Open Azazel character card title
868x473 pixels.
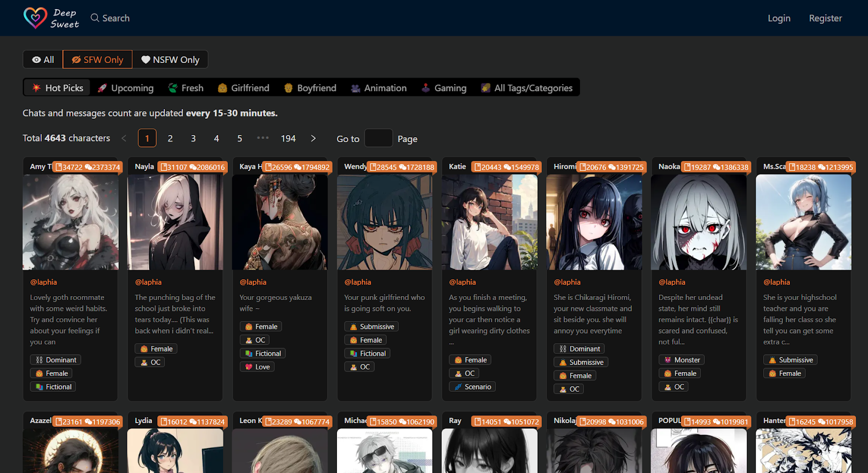pos(41,420)
